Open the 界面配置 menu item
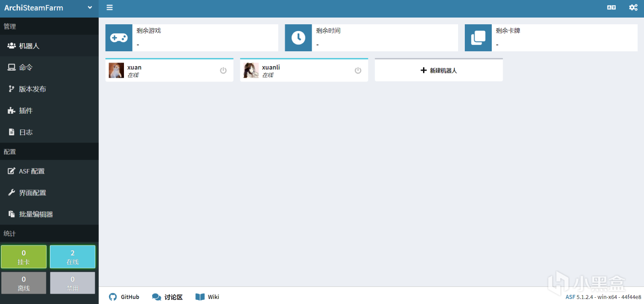This screenshot has width=644, height=304. tap(49, 193)
